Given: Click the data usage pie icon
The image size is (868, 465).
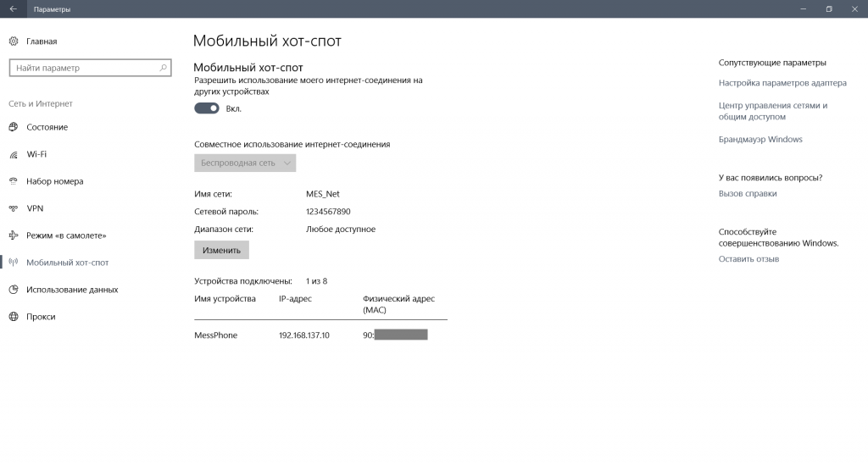Looking at the screenshot, I should tap(14, 289).
